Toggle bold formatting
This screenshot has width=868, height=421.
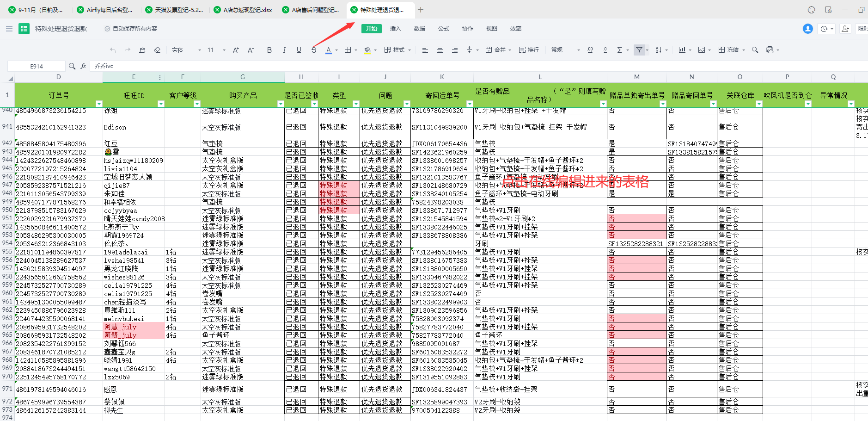point(269,50)
